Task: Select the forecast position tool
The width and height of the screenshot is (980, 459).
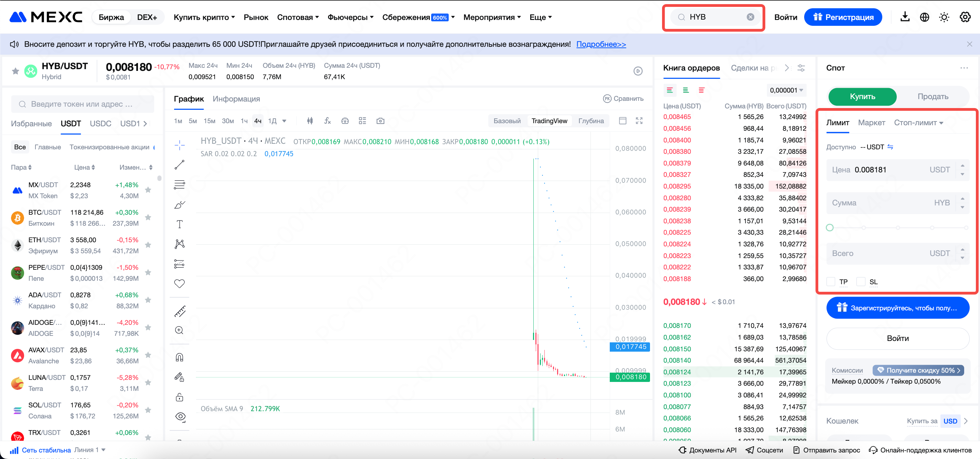Action: (x=180, y=264)
